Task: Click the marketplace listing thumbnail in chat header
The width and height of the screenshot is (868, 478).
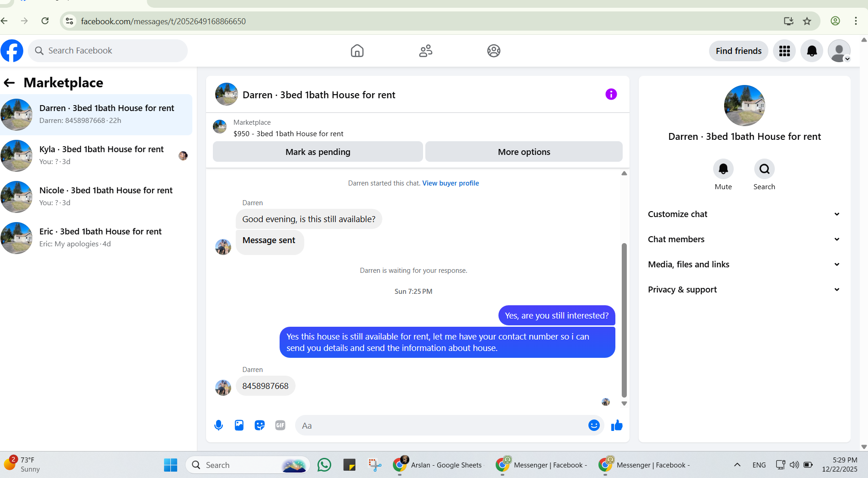Action: tap(227, 94)
